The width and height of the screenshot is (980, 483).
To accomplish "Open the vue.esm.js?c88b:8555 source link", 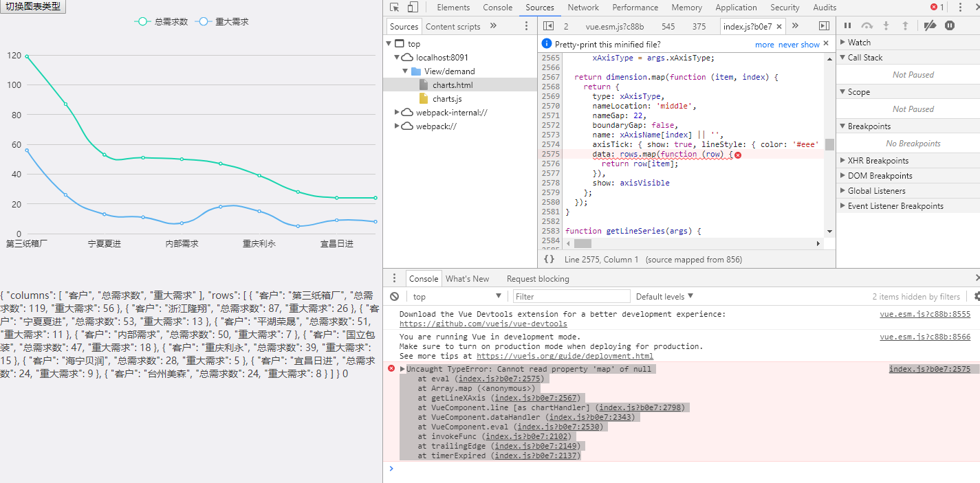I will tap(925, 314).
